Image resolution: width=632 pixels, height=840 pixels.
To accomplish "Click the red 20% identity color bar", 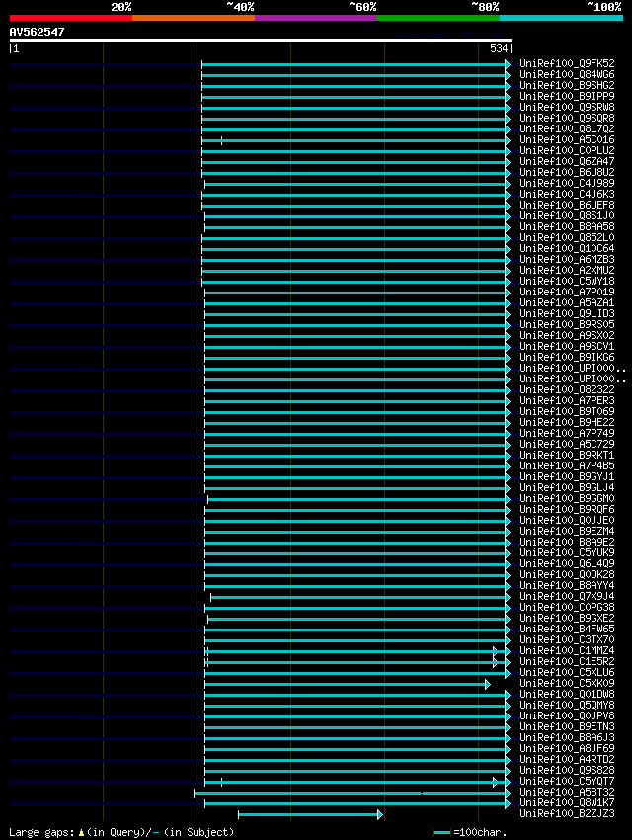I will point(71,18).
